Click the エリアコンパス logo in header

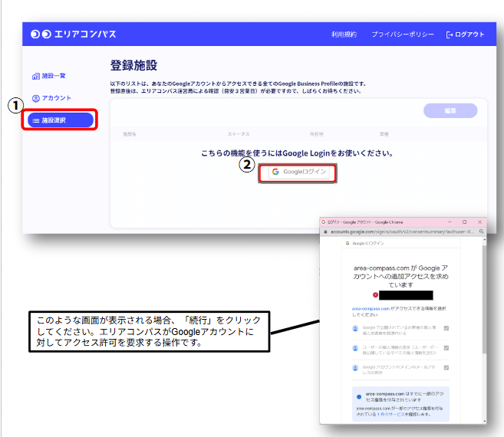tap(74, 34)
